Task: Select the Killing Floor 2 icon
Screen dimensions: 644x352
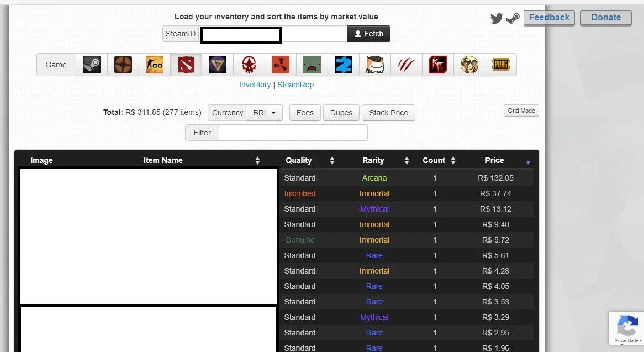Action: coord(438,65)
